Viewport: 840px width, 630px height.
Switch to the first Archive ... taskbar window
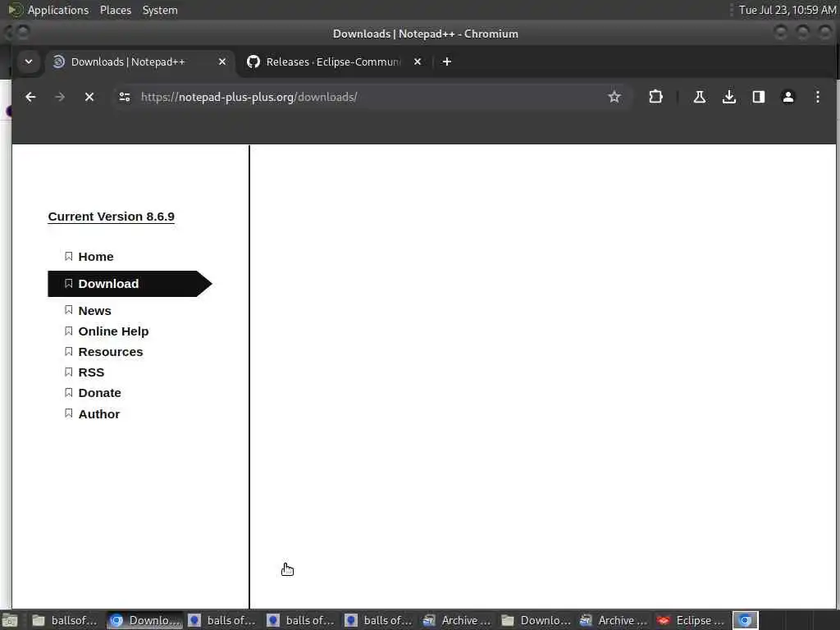click(457, 620)
